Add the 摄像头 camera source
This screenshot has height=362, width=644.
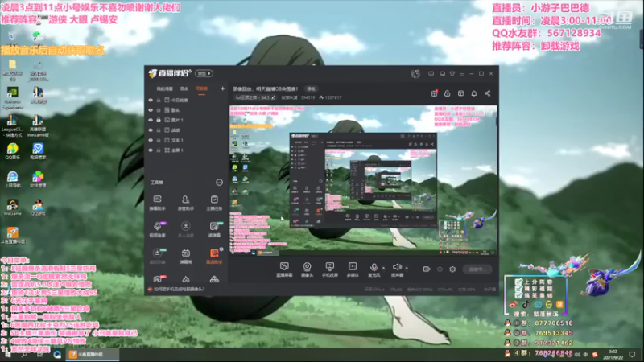coord(307,269)
